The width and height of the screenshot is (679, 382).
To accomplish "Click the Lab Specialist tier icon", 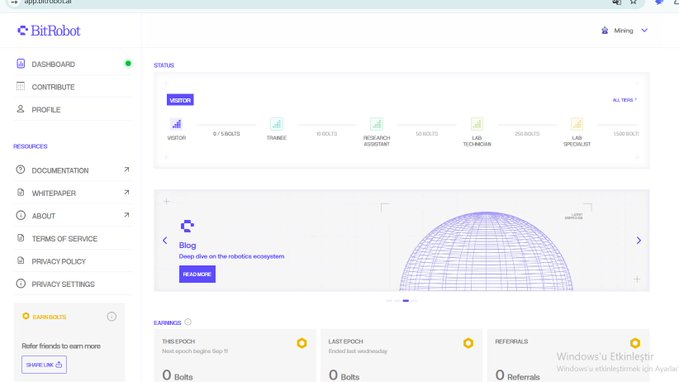I will (577, 124).
